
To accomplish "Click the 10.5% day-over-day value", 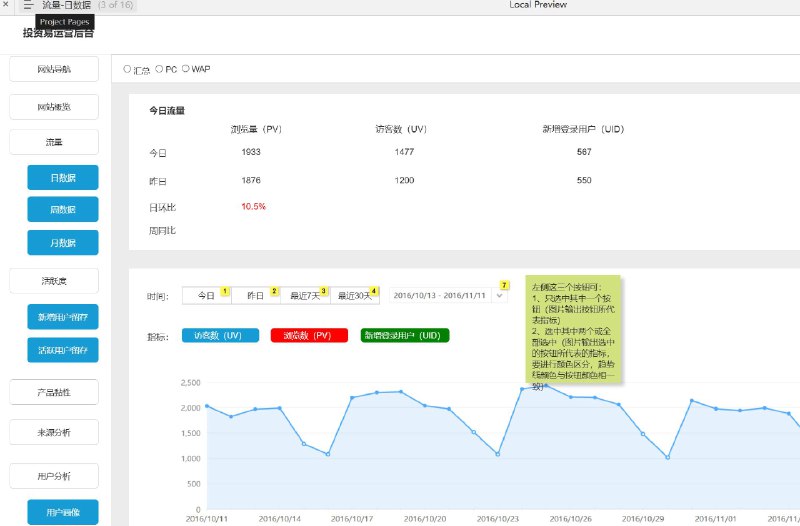I will (254, 207).
